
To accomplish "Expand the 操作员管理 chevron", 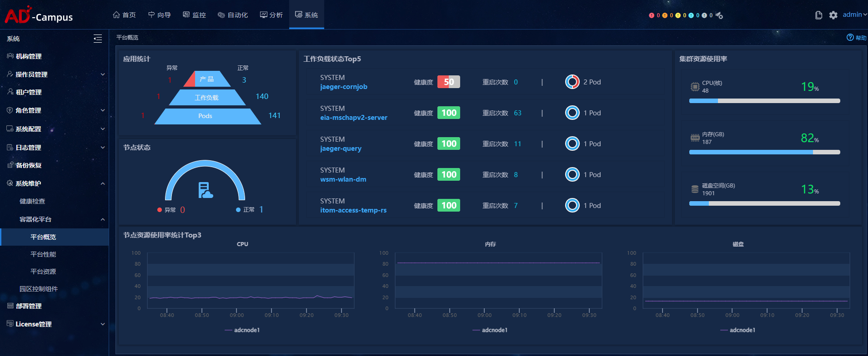I will [103, 74].
